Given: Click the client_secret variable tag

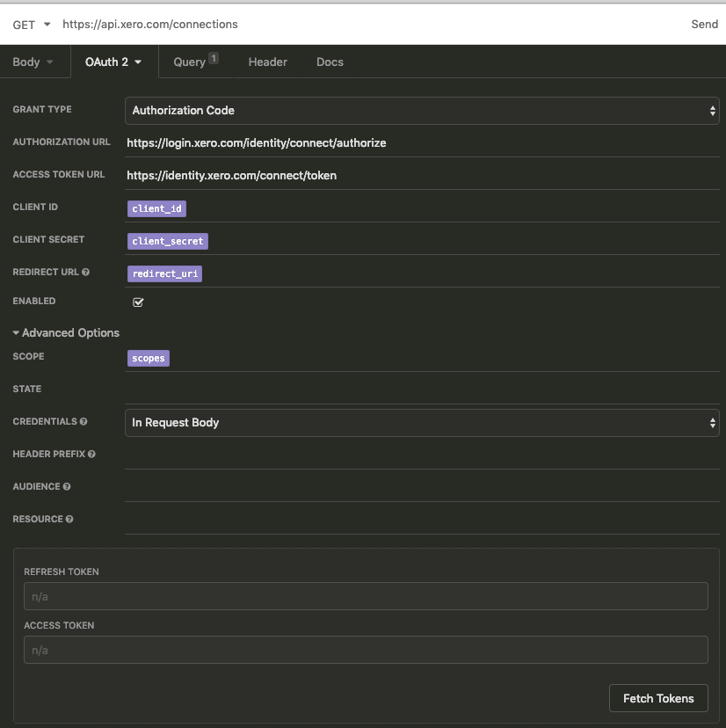Looking at the screenshot, I should 168,241.
